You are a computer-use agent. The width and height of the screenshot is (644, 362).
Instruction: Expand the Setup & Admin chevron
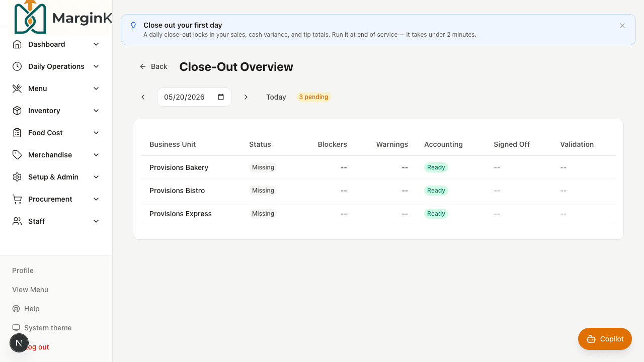[x=96, y=177]
